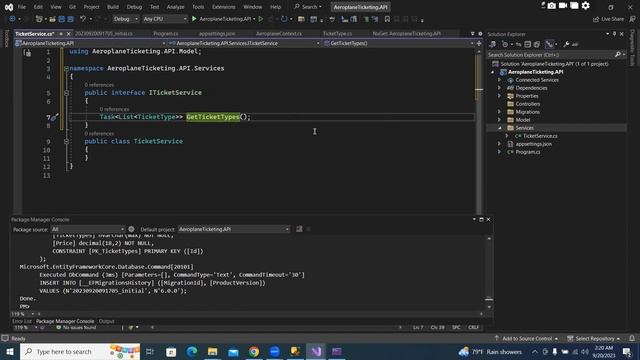
Task: Collapse the namespace block at line 3
Action: click(66, 69)
